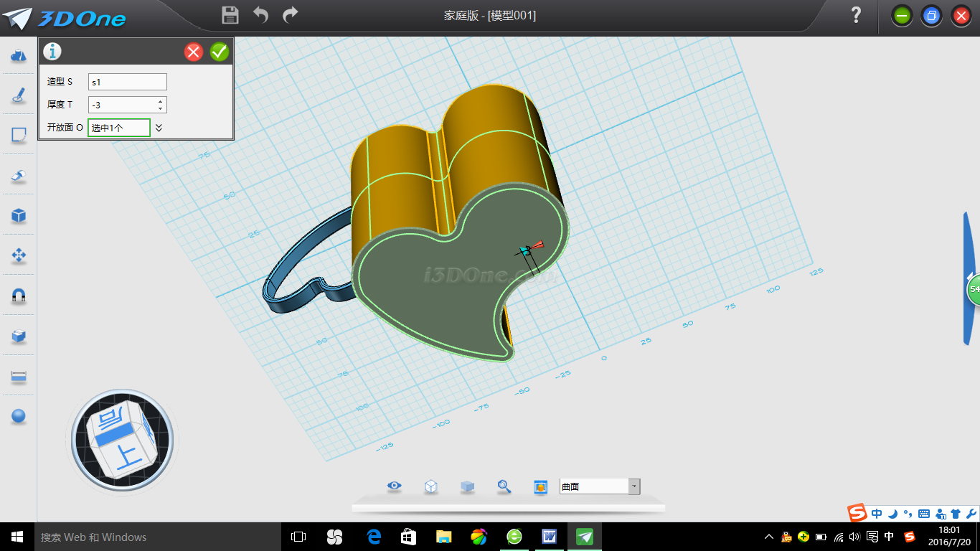Viewport: 980px width, 551px height.
Task: Open the magnet snap tool
Action: [19, 296]
